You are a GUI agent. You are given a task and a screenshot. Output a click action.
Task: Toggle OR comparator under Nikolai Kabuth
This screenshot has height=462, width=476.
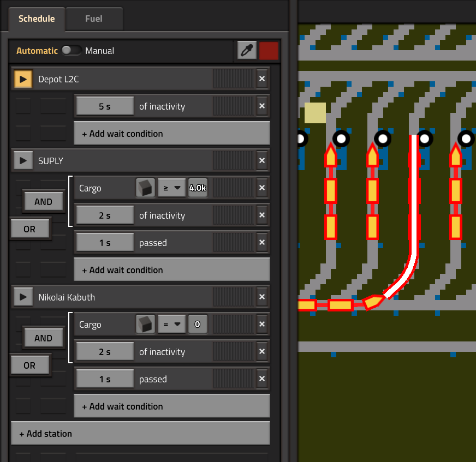(x=29, y=365)
